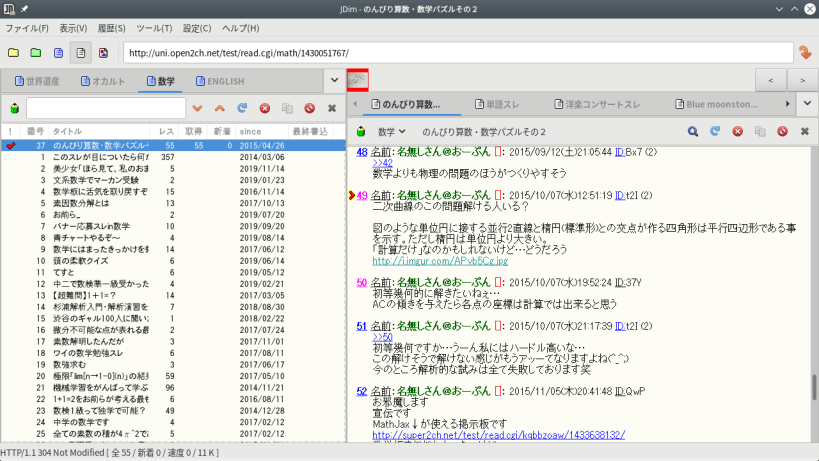819x461 pixels.
Task: Delete thread with red prohibited icon
Action: (782, 132)
